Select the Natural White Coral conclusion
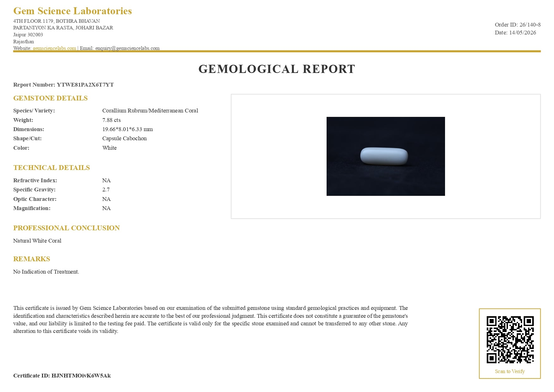554x392 pixels. 37,241
